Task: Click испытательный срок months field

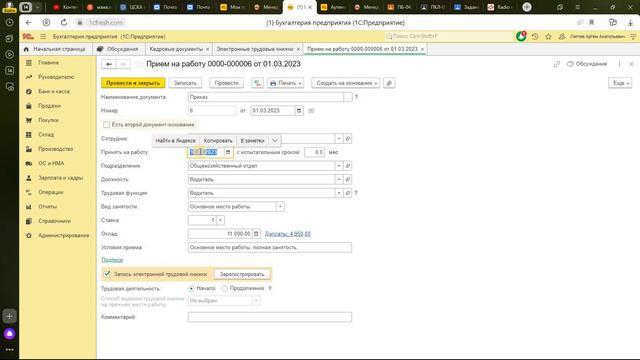Action: 314,152
